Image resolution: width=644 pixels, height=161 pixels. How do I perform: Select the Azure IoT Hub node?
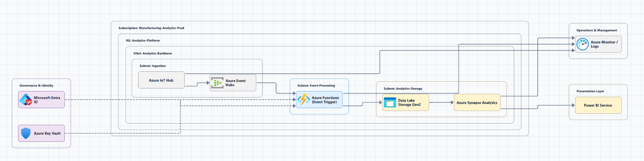(161, 80)
